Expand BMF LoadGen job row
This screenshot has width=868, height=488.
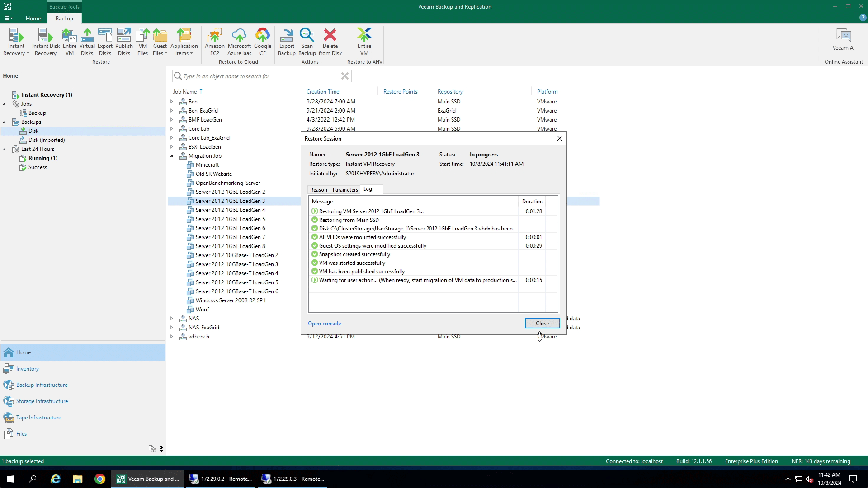pyautogui.click(x=172, y=120)
